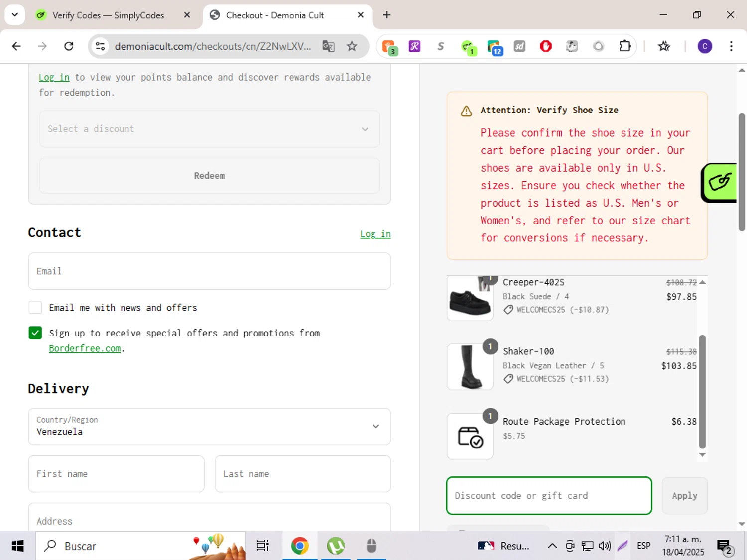Viewport: 747px width, 560px height.
Task: Open the Country/Region dropdown showing Venezuela
Action: (x=210, y=427)
